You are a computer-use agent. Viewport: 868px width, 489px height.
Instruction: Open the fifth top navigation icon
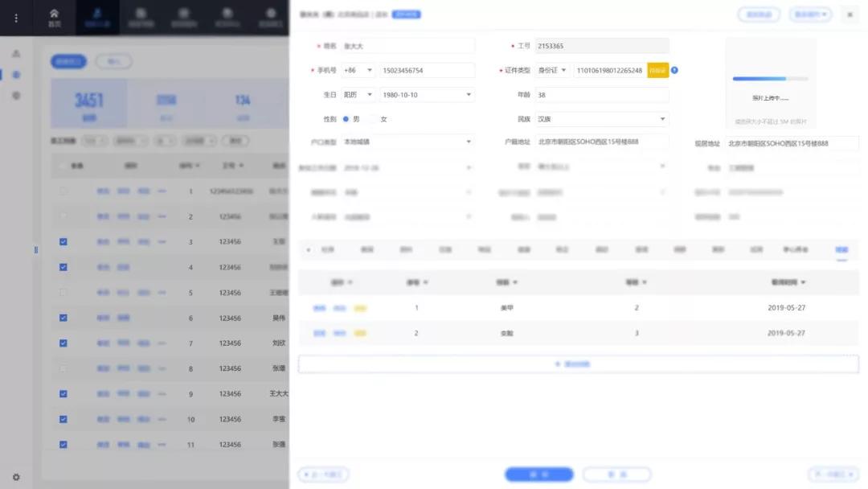pos(227,18)
